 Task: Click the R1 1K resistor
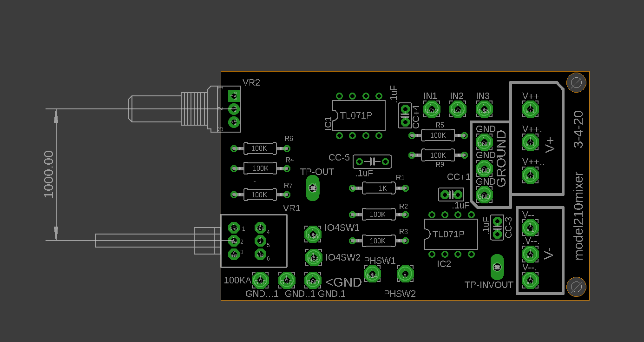(x=379, y=188)
